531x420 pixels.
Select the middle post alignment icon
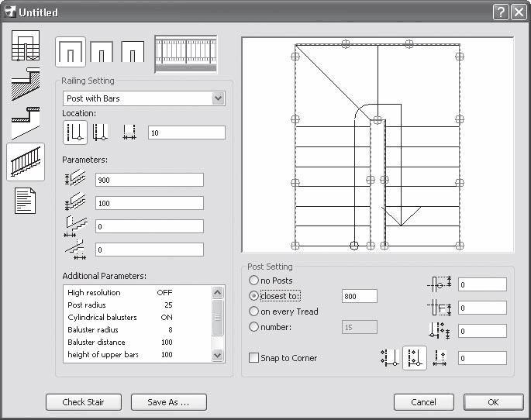tap(414, 358)
